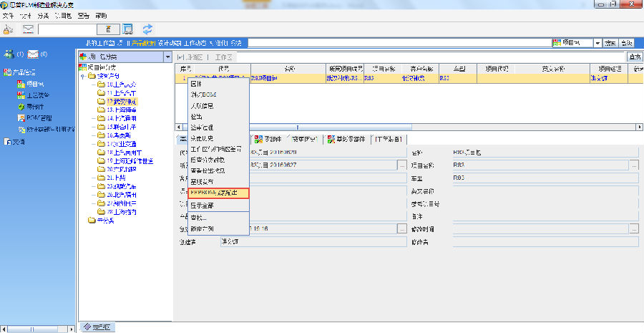Open the 帮助 menu in menu bar
Viewport: 644px width, 333px height.
[102, 15]
